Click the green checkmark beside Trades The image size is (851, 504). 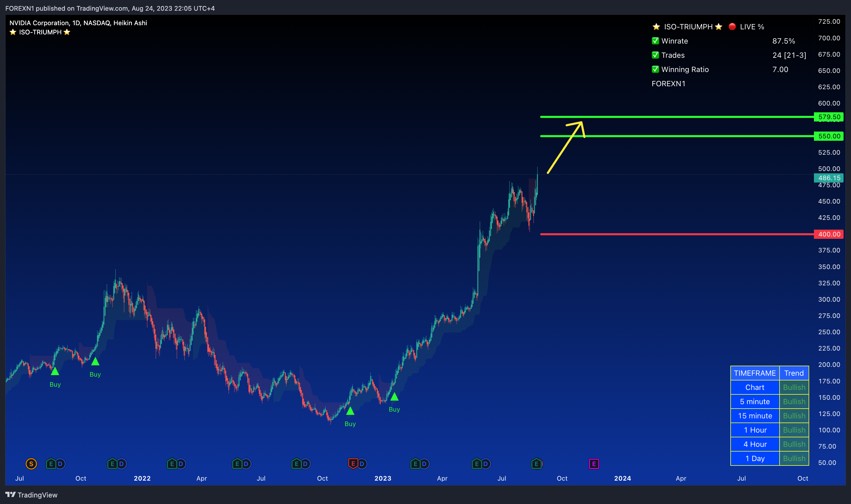coord(655,55)
